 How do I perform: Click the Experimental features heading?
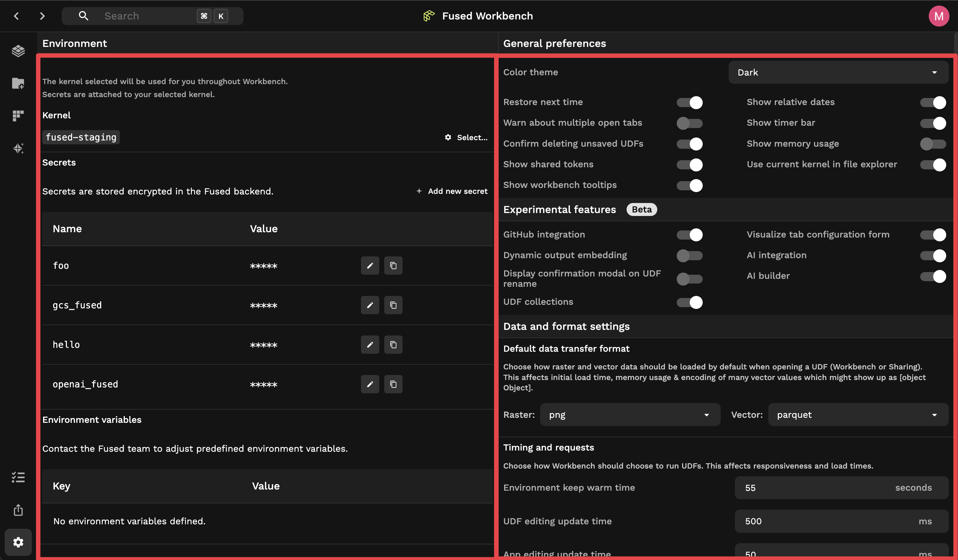coord(560,209)
